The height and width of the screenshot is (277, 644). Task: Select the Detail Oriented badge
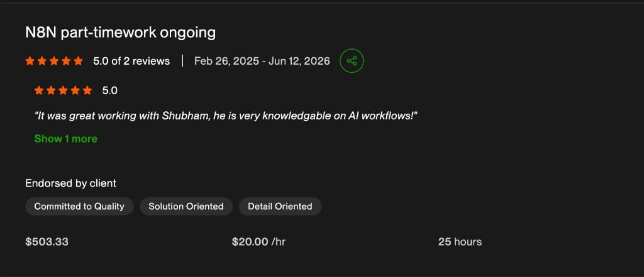(x=280, y=207)
